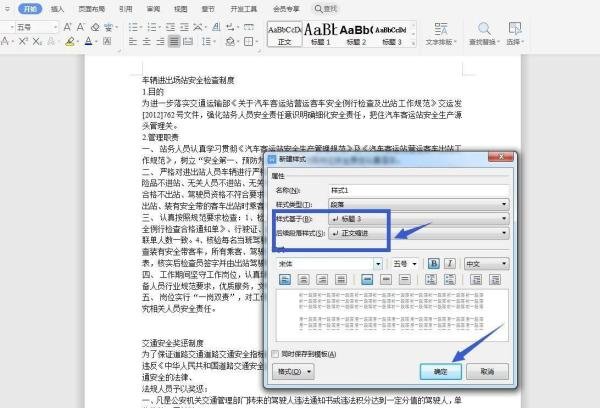Click the 确定 button
Viewport: 600px width, 408px height.
(440, 371)
